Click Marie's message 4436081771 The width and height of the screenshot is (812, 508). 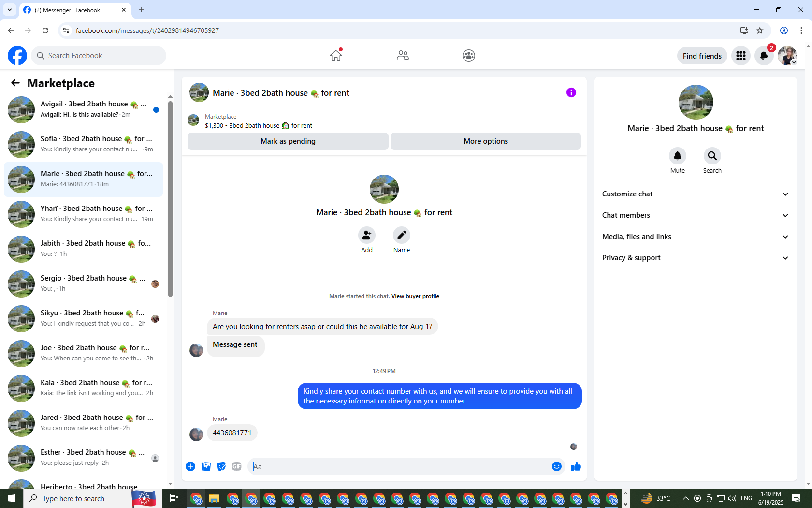click(x=232, y=433)
